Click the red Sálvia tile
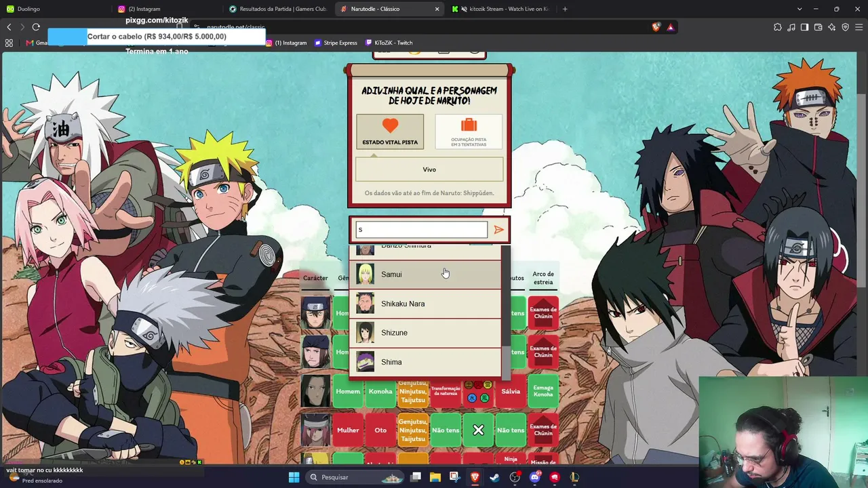868x488 pixels. point(511,391)
